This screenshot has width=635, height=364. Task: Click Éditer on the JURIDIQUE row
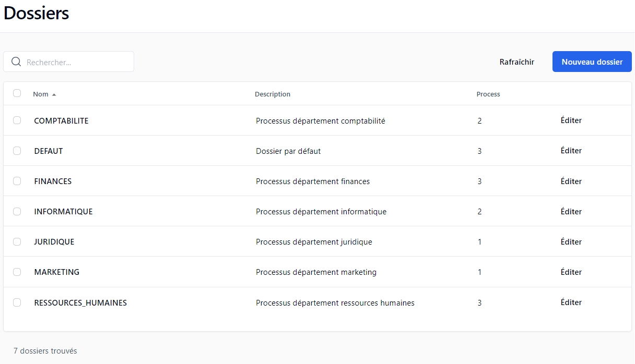coord(571,241)
